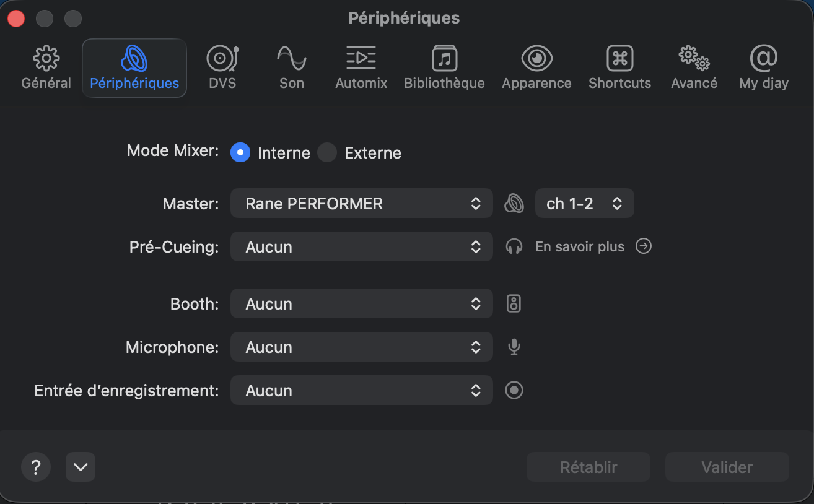The height and width of the screenshot is (504, 814).
Task: Click the Rétablir button
Action: [x=588, y=467]
